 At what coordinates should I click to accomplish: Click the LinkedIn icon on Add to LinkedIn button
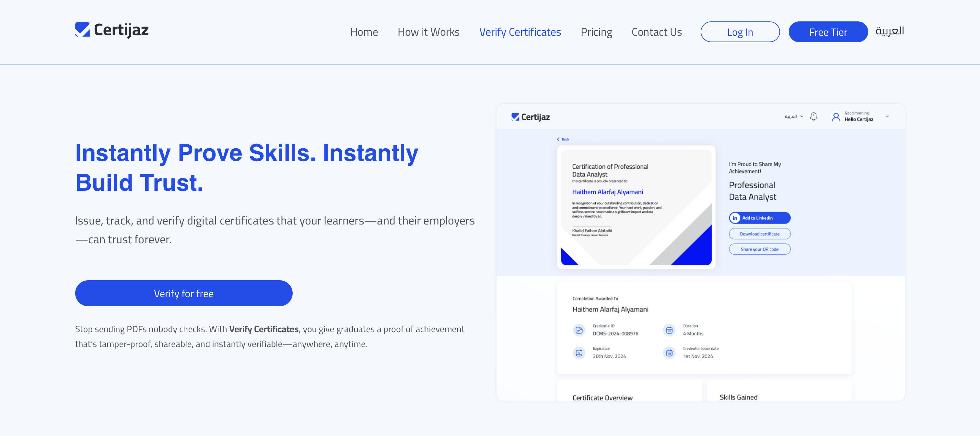point(735,218)
